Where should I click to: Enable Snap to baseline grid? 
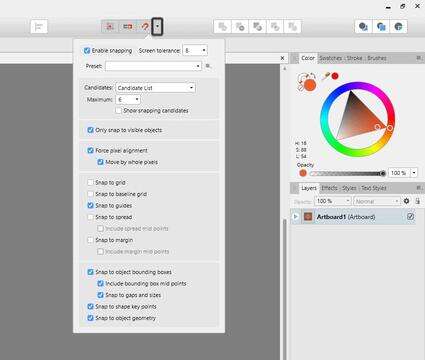[90, 194]
